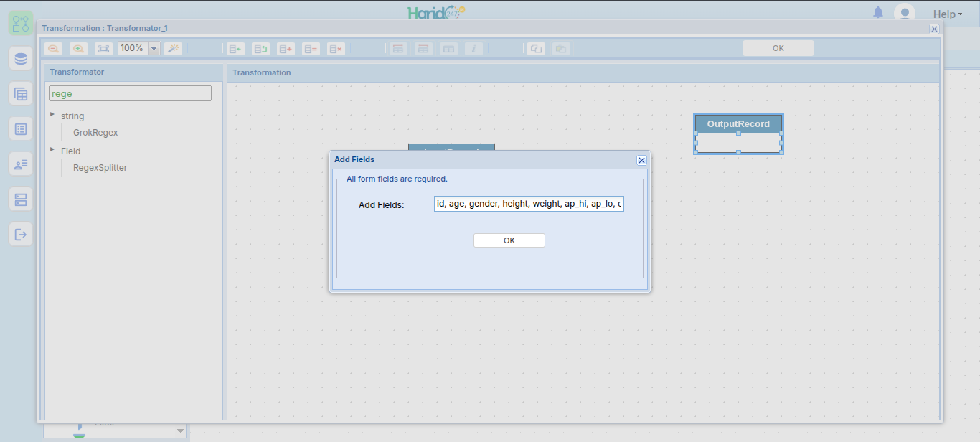This screenshot has width=980, height=442.
Task: Close the Transformation window
Action: tap(934, 29)
